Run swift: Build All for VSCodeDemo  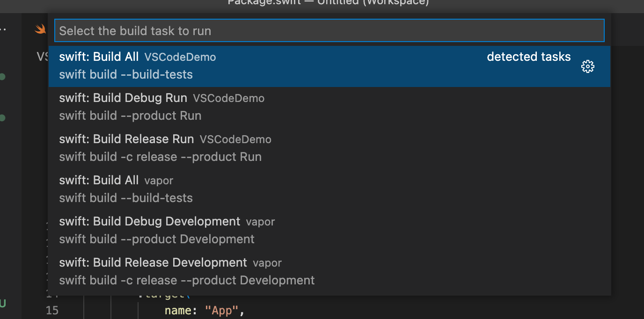tap(329, 66)
